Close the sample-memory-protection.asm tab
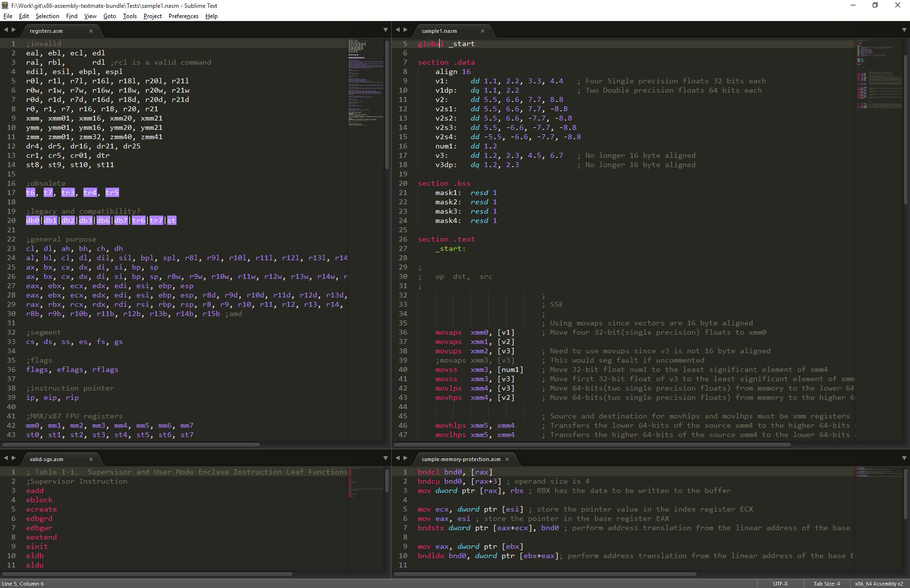This screenshot has width=910, height=588. (x=507, y=459)
